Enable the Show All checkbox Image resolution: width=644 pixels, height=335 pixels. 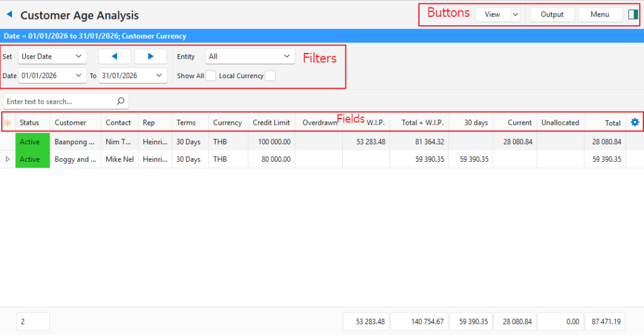(211, 76)
